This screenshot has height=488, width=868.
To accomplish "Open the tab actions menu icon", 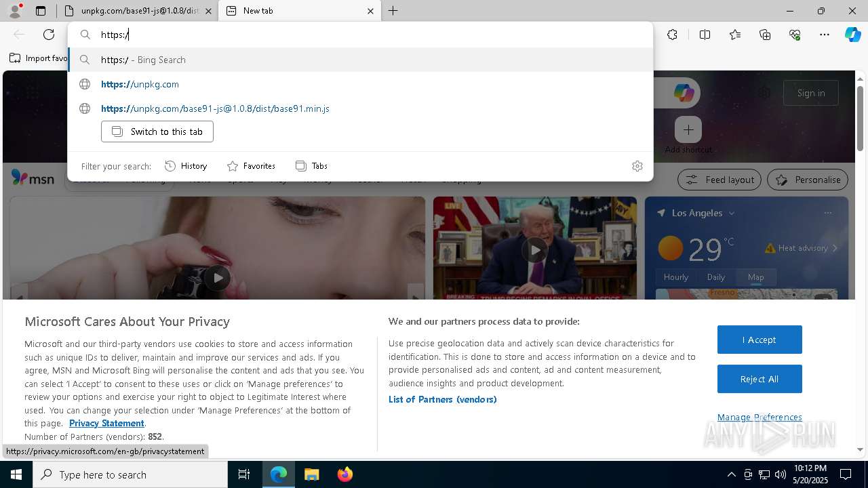I will pos(41,11).
